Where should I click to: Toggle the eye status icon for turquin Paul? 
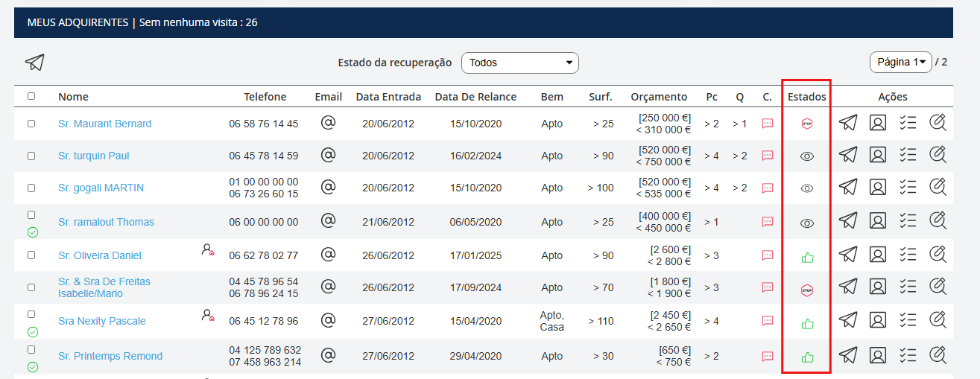806,156
